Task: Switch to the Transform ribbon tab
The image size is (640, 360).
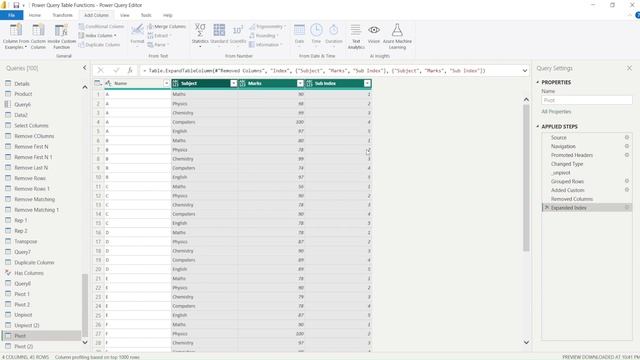Action: pos(62,15)
